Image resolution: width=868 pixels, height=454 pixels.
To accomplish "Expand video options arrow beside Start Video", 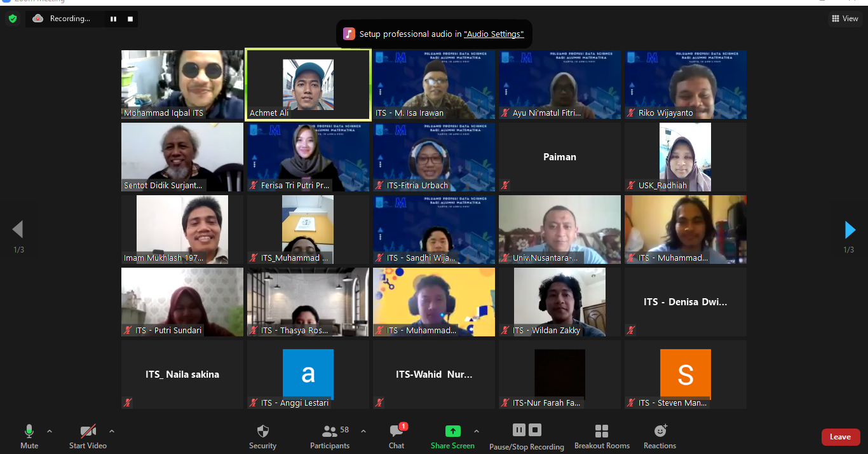I will click(112, 431).
